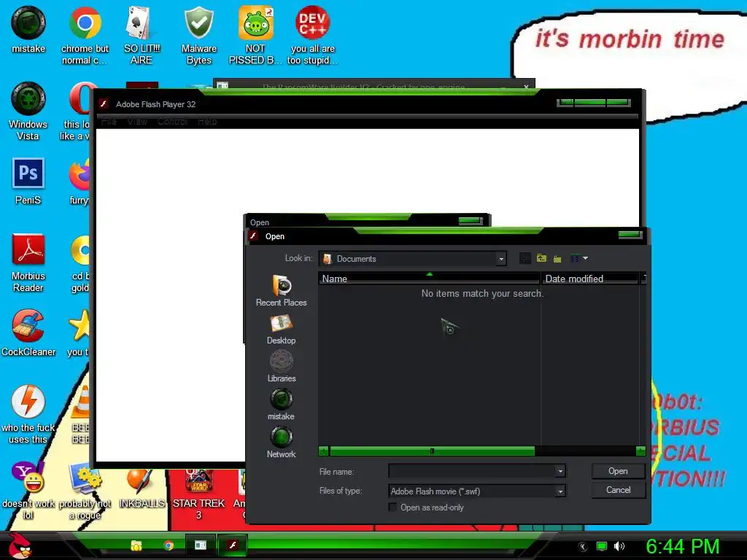The image size is (747, 560).
Task: Click the Angry Birds start button
Action: 20,545
